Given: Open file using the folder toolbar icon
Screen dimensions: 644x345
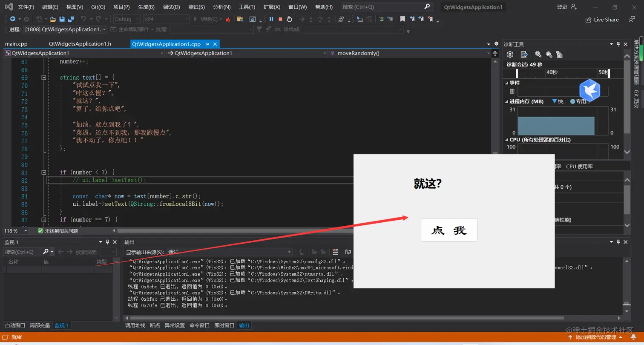Looking at the screenshot, I should coord(53,19).
